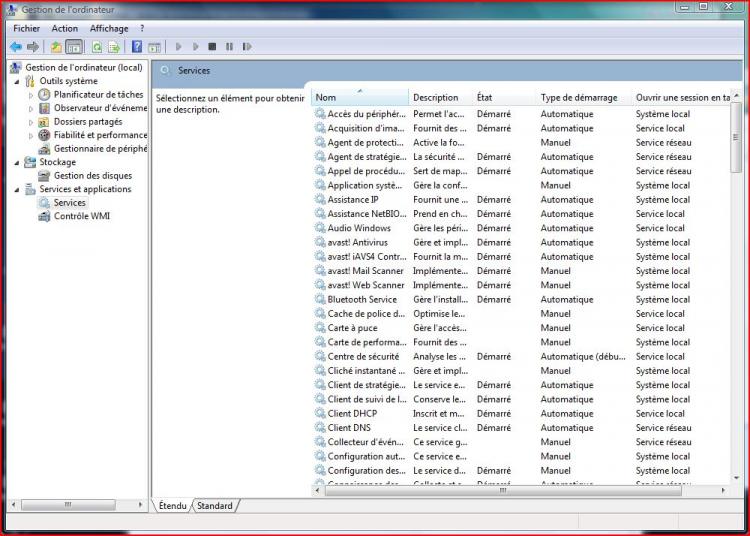Sort by Type de démarrage column header

point(580,98)
